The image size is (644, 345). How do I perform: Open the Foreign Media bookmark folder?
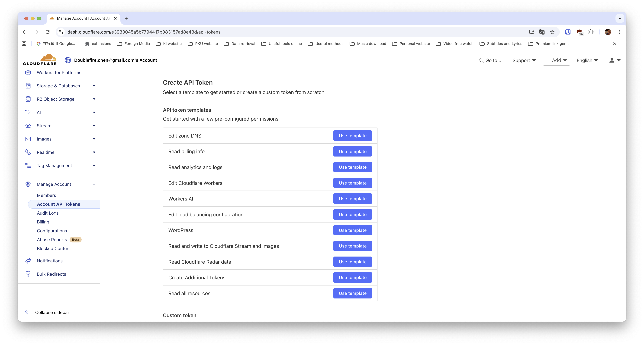pyautogui.click(x=133, y=44)
